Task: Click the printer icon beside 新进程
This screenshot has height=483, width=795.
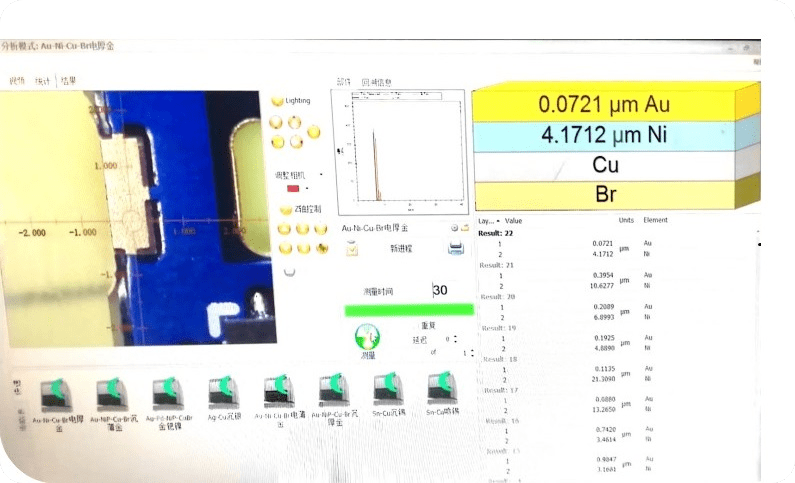Action: click(456, 248)
